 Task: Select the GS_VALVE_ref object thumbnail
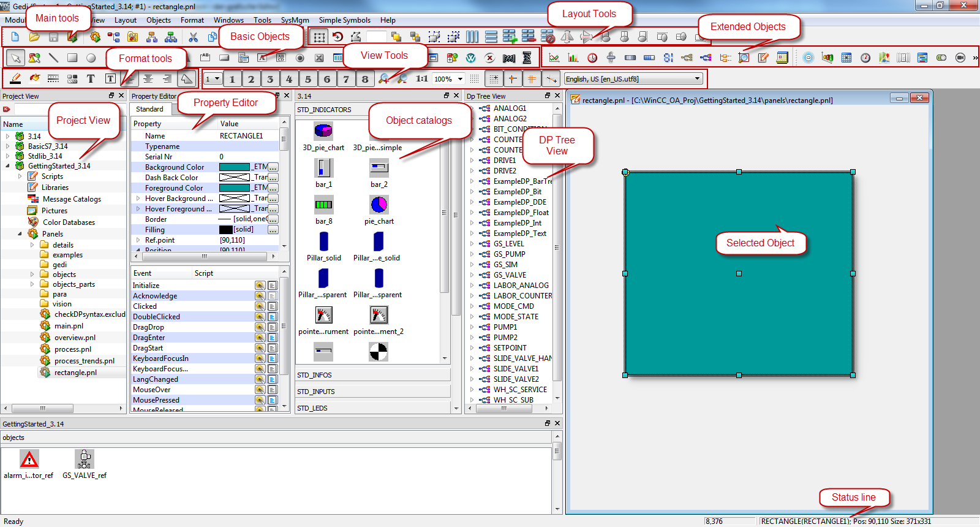(85, 459)
